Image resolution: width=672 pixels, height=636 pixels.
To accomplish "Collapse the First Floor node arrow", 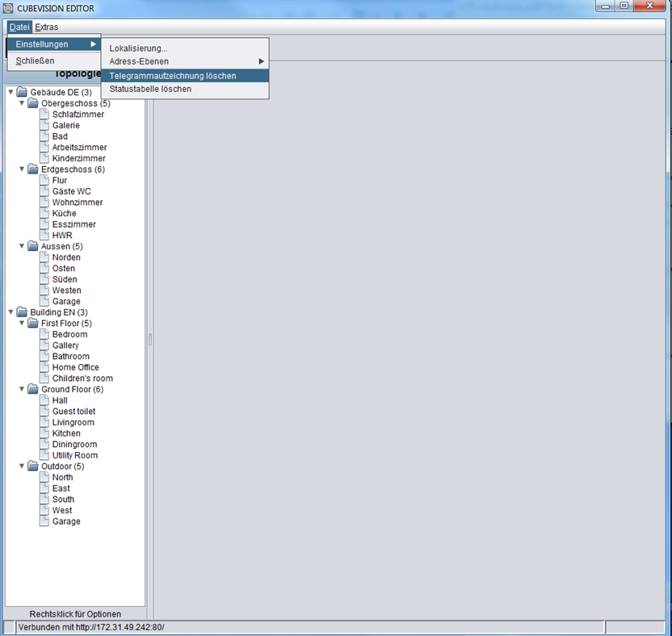I will pyautogui.click(x=22, y=323).
